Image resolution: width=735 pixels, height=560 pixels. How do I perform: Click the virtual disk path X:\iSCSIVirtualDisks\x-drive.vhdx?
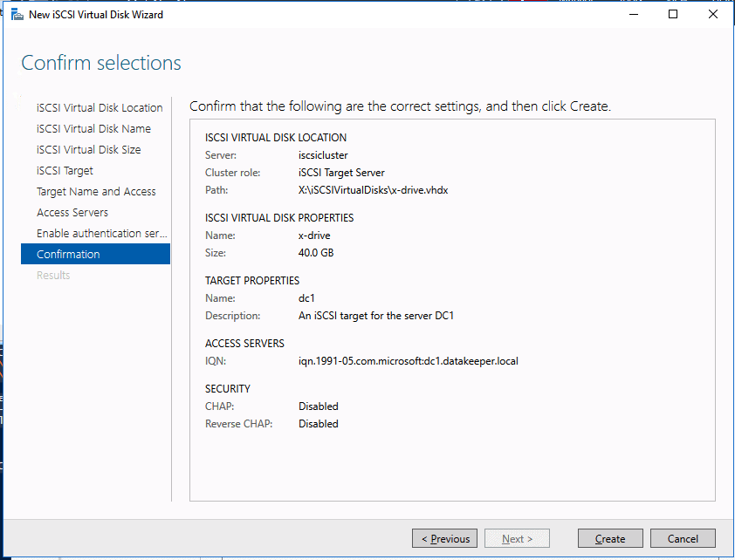[374, 190]
